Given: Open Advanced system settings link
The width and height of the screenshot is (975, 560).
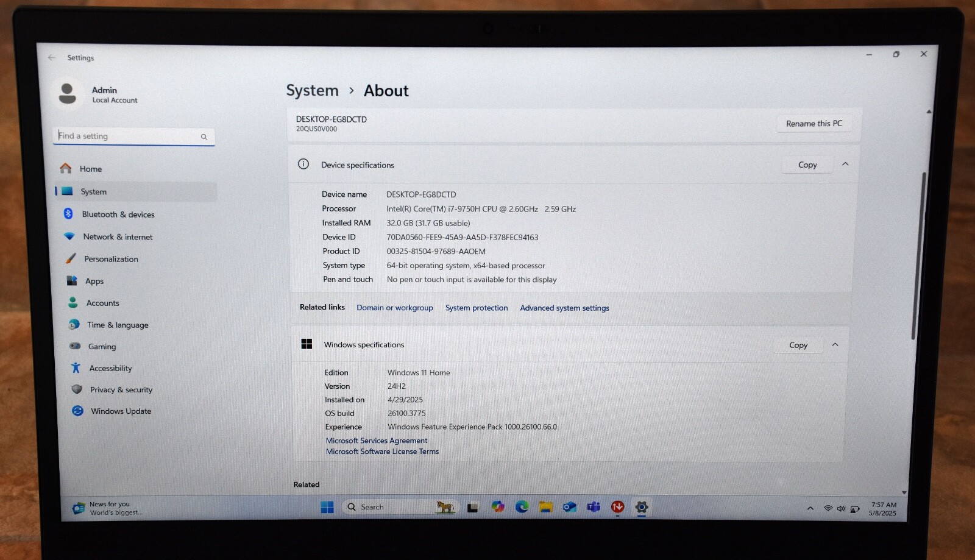Looking at the screenshot, I should [x=564, y=308].
